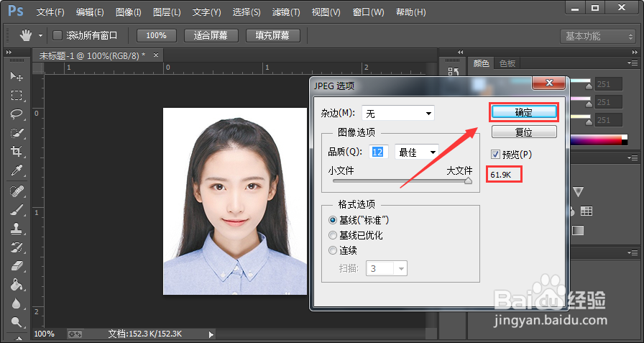Select the 基线已优化 radio option

tap(333, 235)
